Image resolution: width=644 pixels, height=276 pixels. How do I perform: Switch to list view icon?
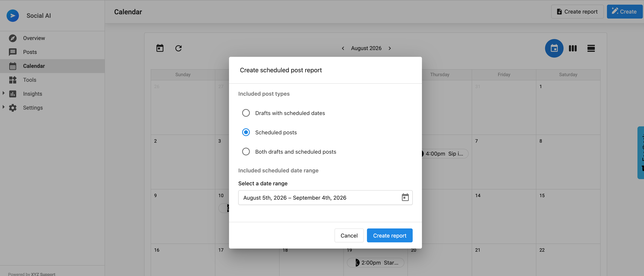pyautogui.click(x=591, y=48)
